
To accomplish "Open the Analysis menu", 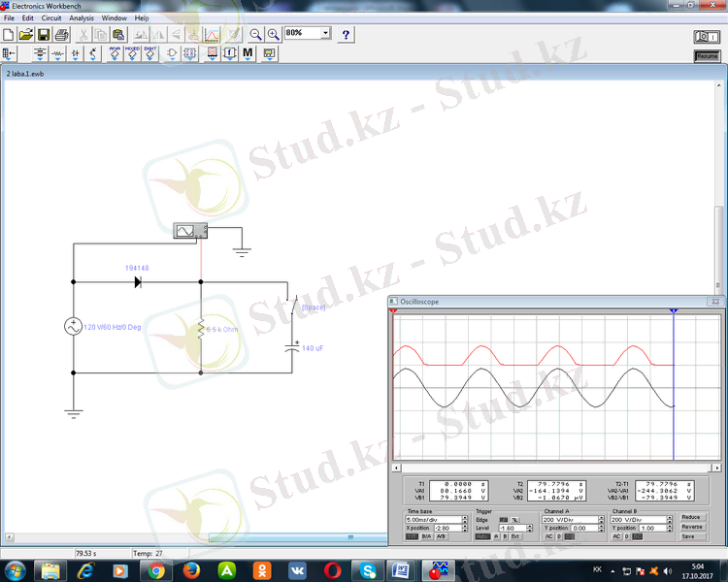I will 82,17.
